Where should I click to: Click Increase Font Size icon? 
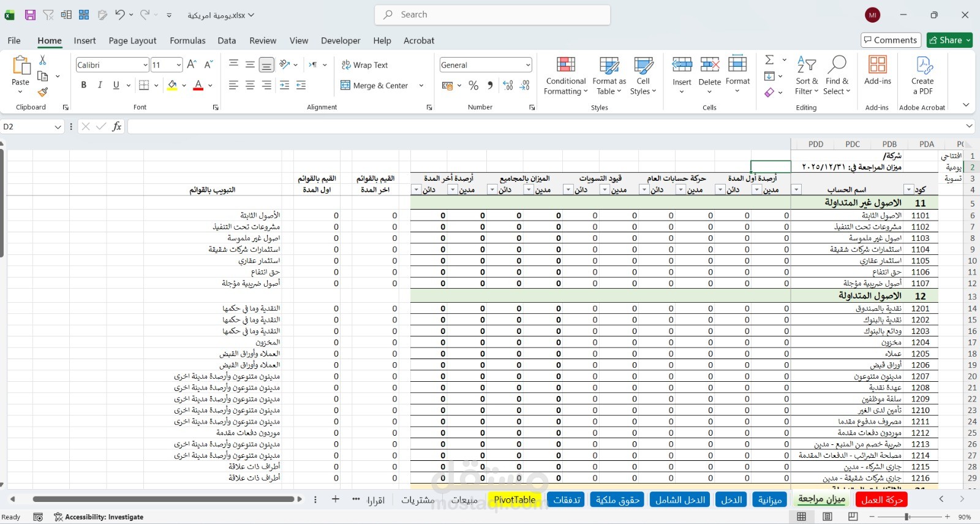pos(192,65)
